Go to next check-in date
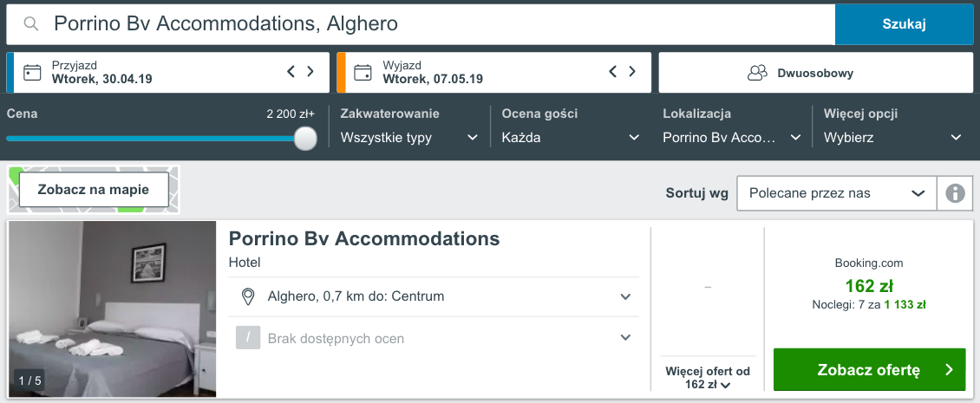Viewport: 980px width, 403px height. coord(310,72)
